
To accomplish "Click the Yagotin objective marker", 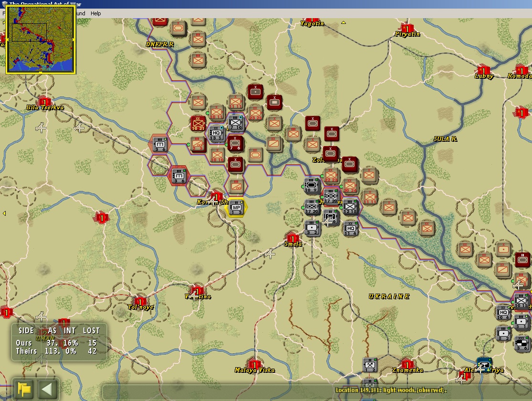I will (x=312, y=21).
